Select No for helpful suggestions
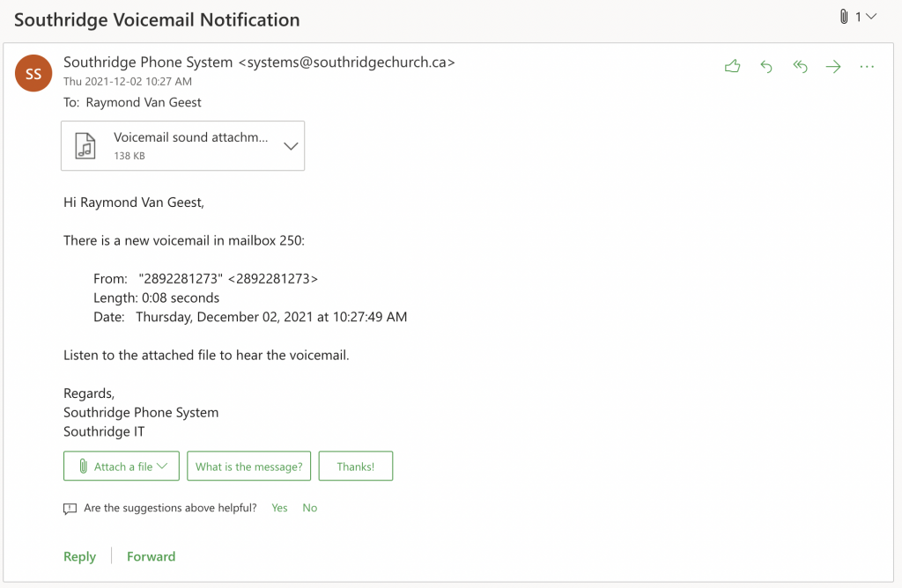902x588 pixels. pyautogui.click(x=310, y=508)
